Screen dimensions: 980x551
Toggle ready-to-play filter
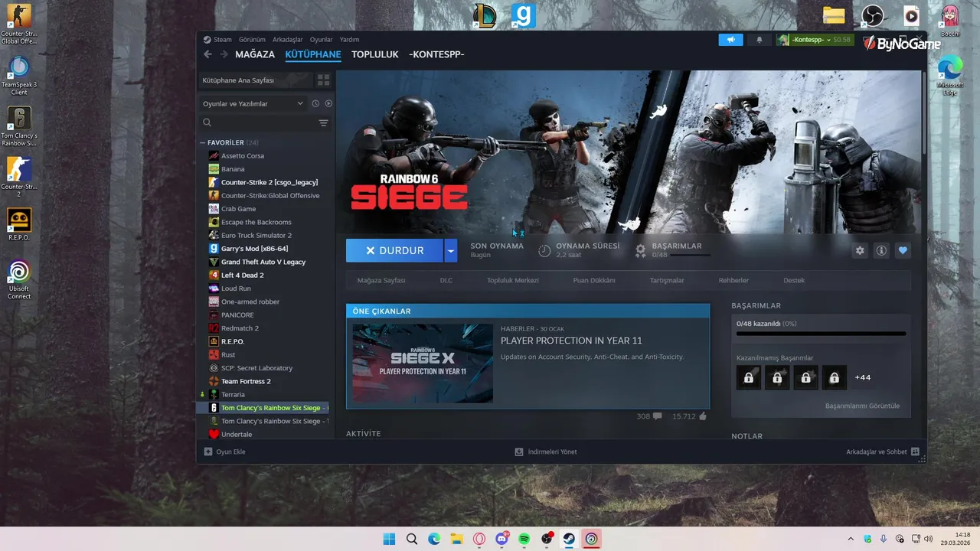(328, 103)
